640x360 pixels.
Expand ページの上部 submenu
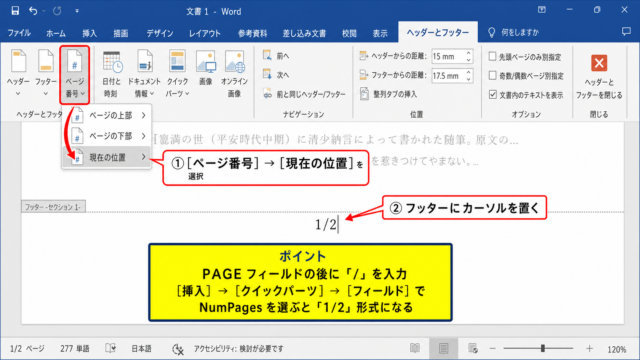pyautogui.click(x=107, y=116)
